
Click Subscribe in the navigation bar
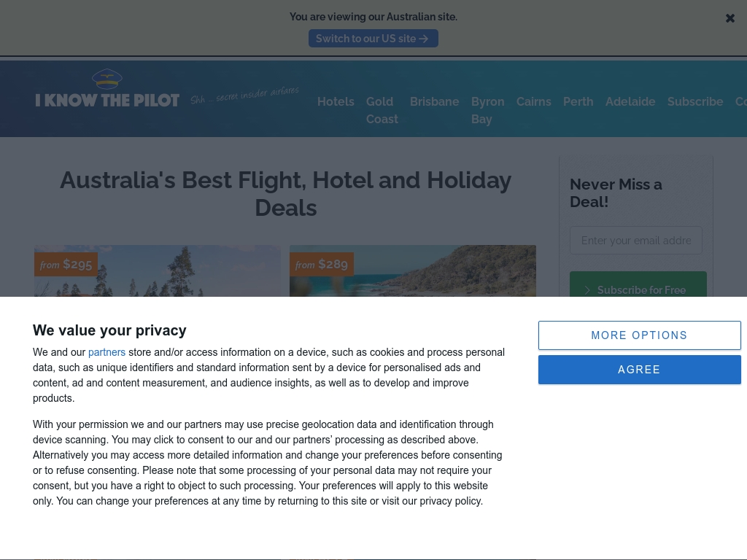coord(694,101)
